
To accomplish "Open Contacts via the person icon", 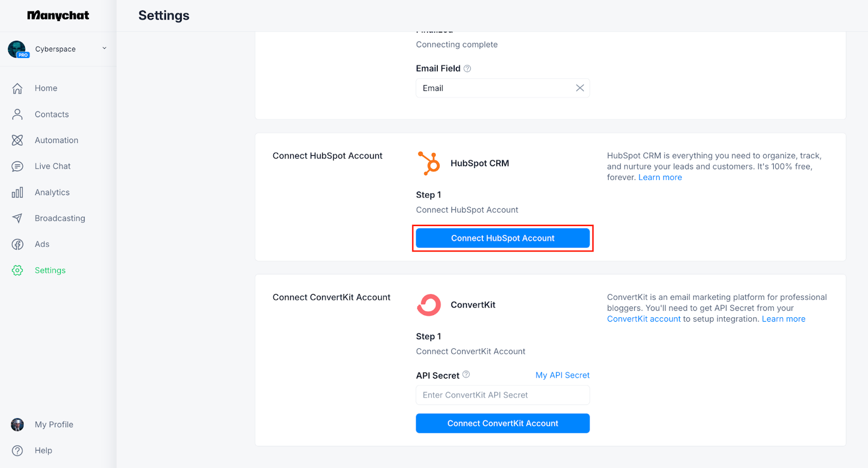I will pyautogui.click(x=17, y=114).
